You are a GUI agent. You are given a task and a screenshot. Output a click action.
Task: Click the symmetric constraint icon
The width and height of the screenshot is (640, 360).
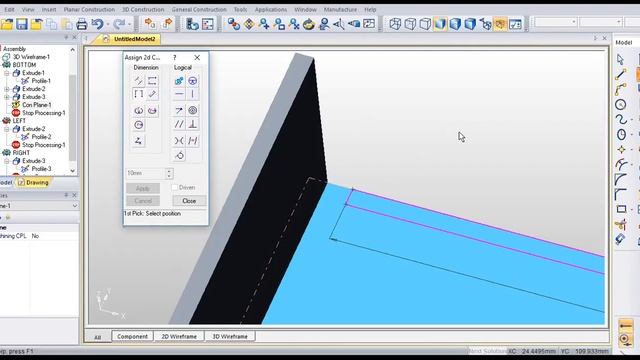coord(193,141)
